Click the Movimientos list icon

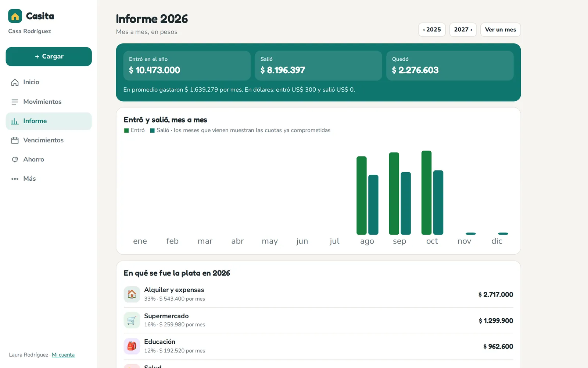click(15, 102)
